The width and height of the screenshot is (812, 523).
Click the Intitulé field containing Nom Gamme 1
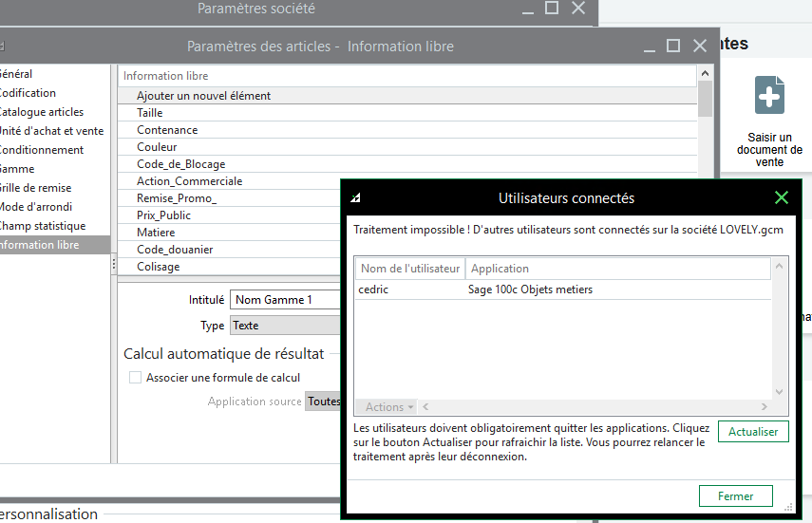pyautogui.click(x=285, y=300)
